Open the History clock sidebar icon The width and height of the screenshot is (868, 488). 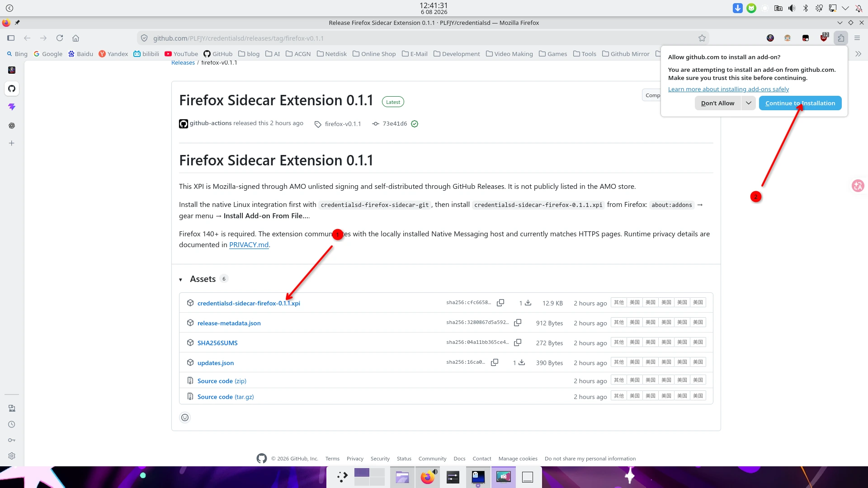click(x=12, y=424)
